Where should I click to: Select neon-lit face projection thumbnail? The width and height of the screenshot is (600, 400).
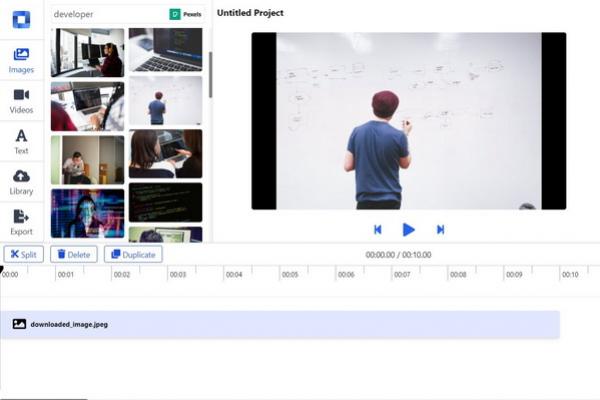click(x=88, y=213)
